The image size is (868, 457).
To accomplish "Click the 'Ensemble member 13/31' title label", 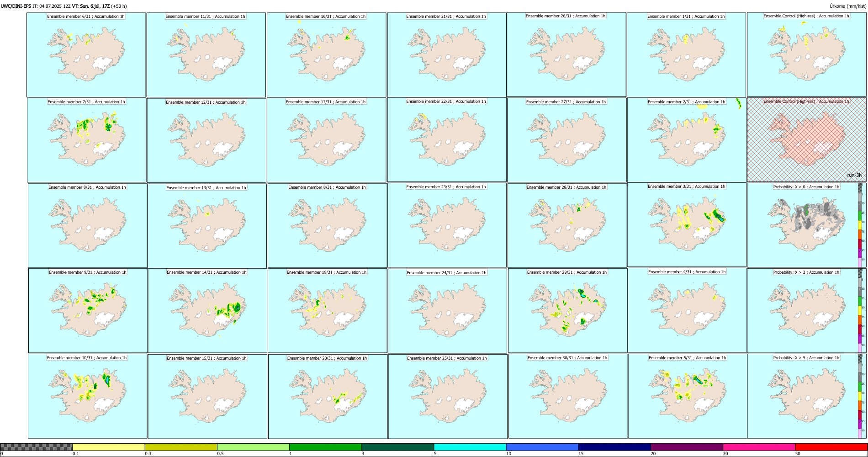I will pyautogui.click(x=206, y=188).
